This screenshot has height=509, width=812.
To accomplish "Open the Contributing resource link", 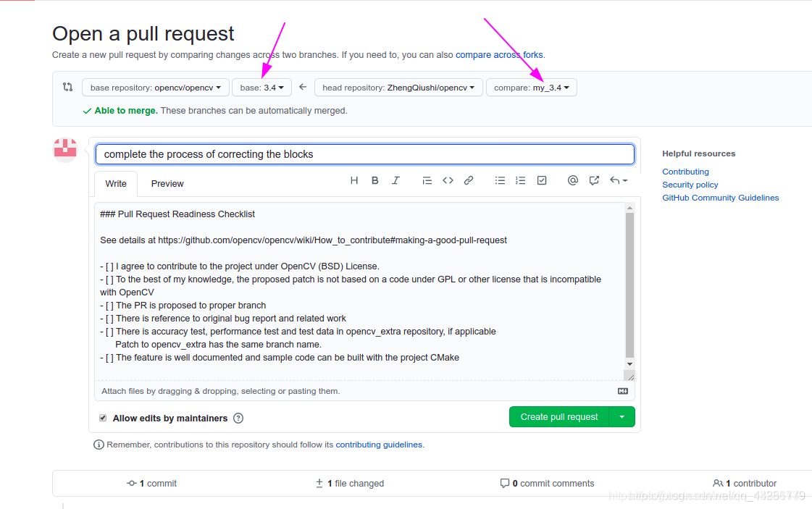I will coord(686,172).
